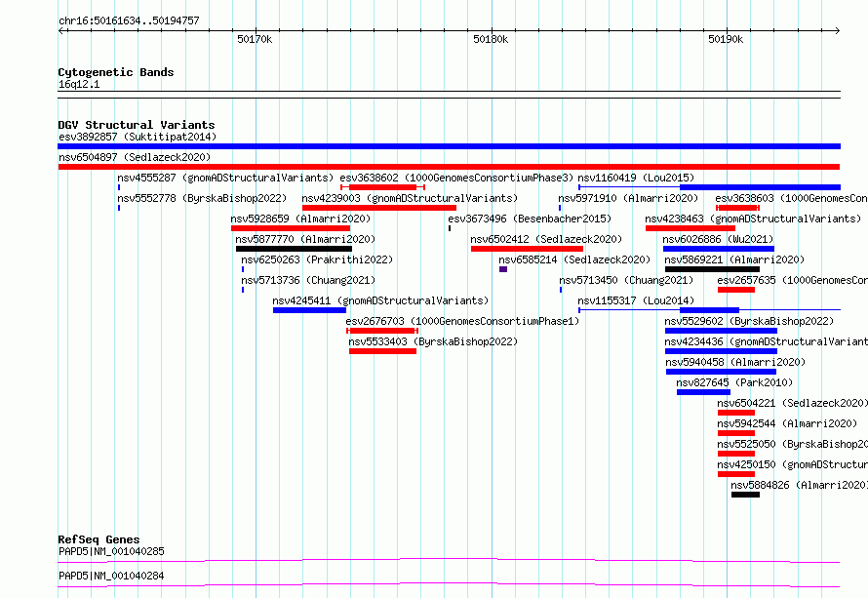The height and width of the screenshot is (598, 868).
Task: Select nsv6504221 (Sedlazeck2020) red bar
Action: coord(736,413)
